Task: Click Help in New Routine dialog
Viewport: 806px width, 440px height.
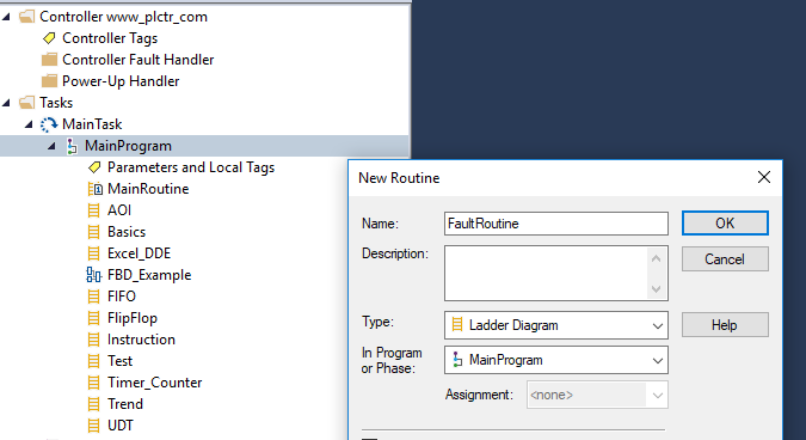Action: [725, 325]
